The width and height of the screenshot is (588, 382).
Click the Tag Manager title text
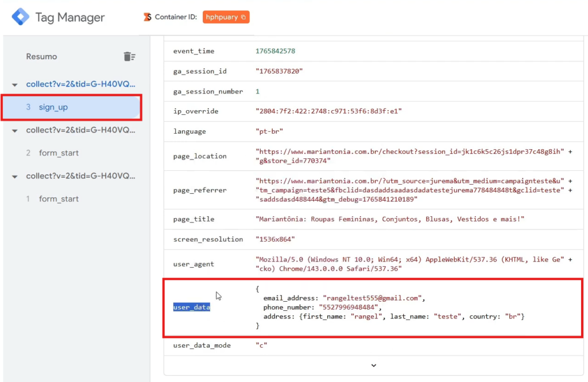tap(70, 17)
